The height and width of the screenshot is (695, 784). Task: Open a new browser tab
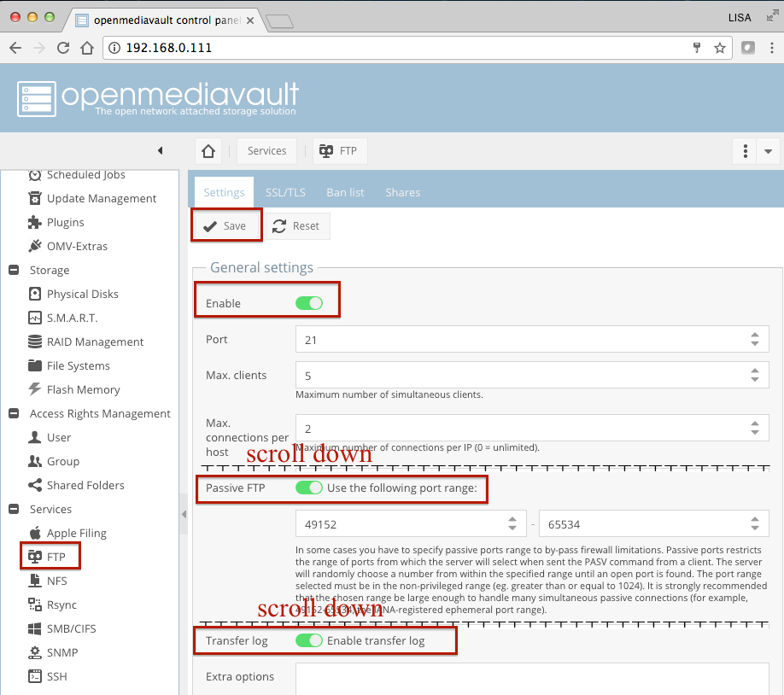click(279, 21)
